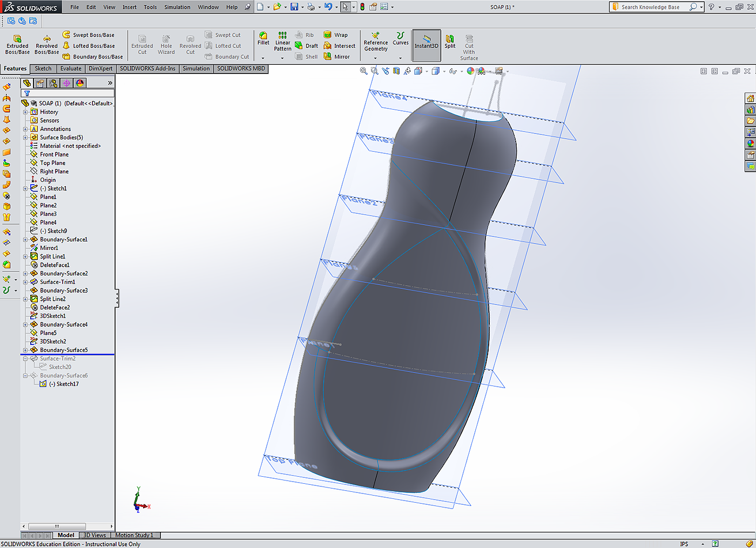Screen dimensions: 756x548
Task: Click the feature tree horizontal scrollbar
Action: pos(57,526)
